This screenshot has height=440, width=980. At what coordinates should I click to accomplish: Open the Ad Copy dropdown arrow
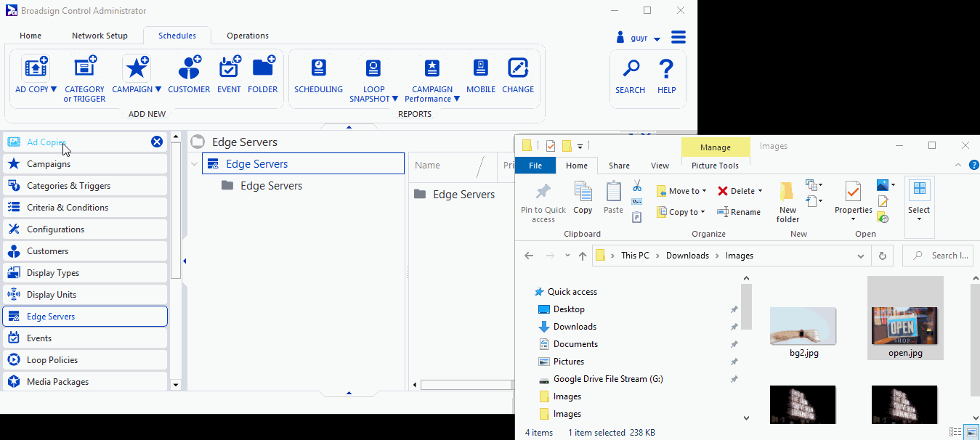pyautogui.click(x=54, y=90)
